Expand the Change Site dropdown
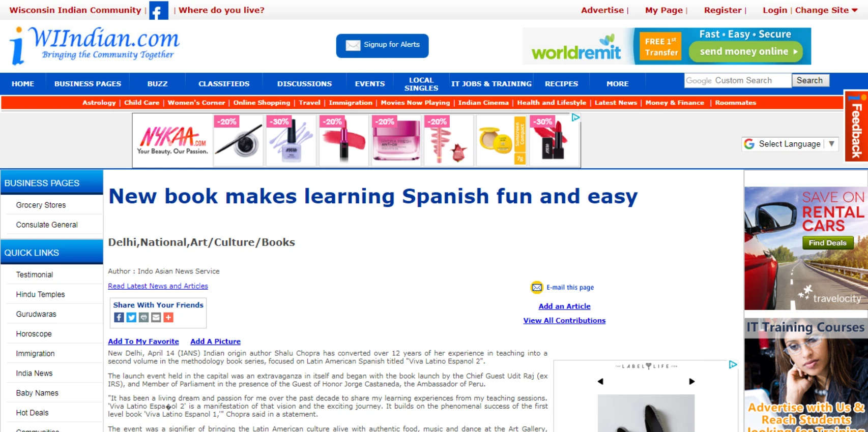The image size is (868, 432). click(826, 10)
